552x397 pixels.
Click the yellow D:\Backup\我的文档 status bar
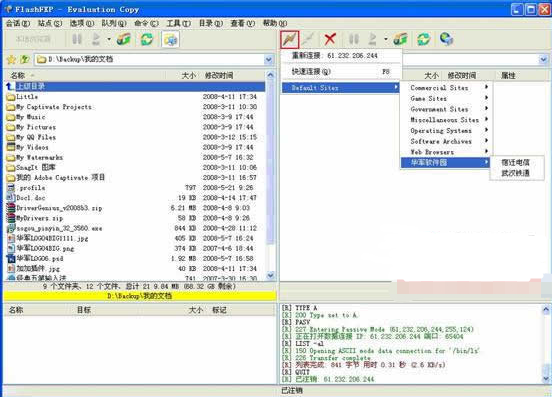click(x=140, y=296)
